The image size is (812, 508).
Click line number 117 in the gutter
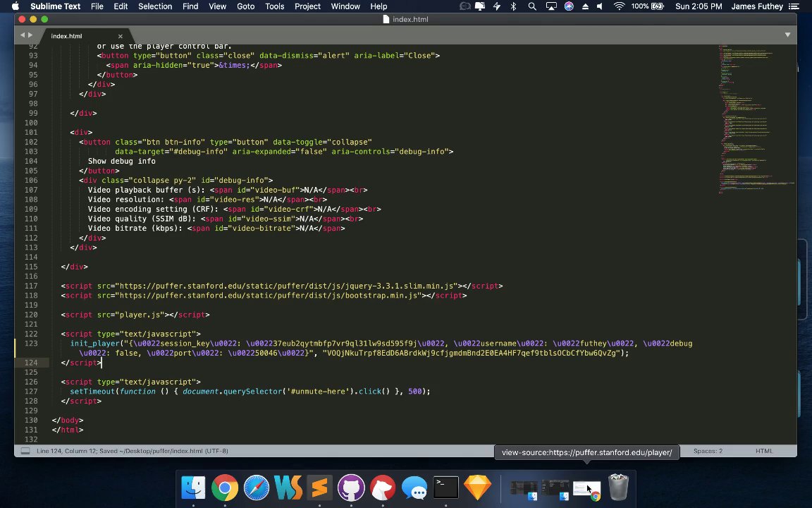coord(30,286)
